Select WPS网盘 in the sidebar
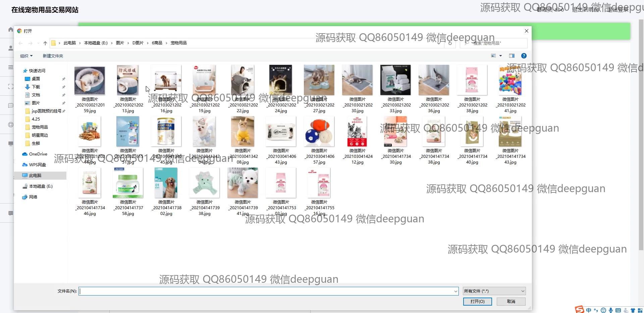This screenshot has width=644, height=313. tap(37, 165)
